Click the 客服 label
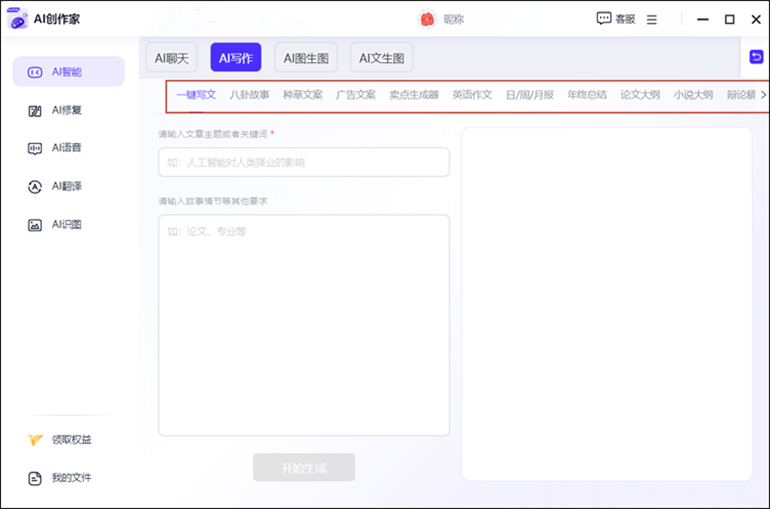Image resolution: width=770 pixels, height=509 pixels. [625, 20]
